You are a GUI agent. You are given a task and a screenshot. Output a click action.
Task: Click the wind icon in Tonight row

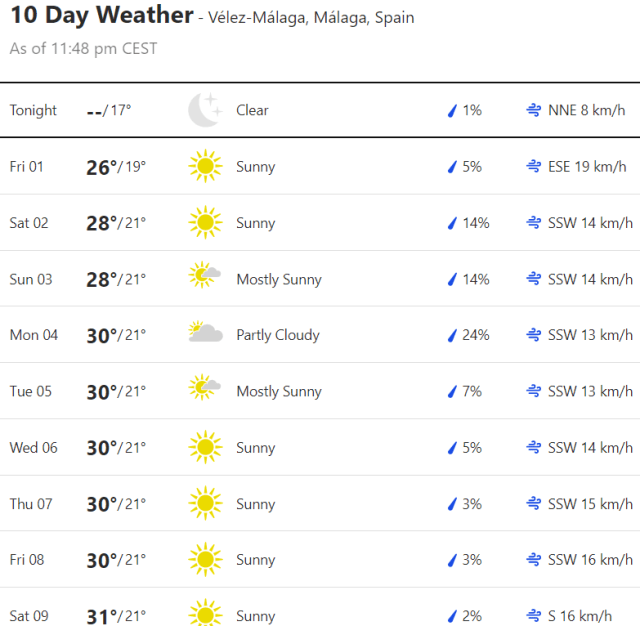[534, 110]
